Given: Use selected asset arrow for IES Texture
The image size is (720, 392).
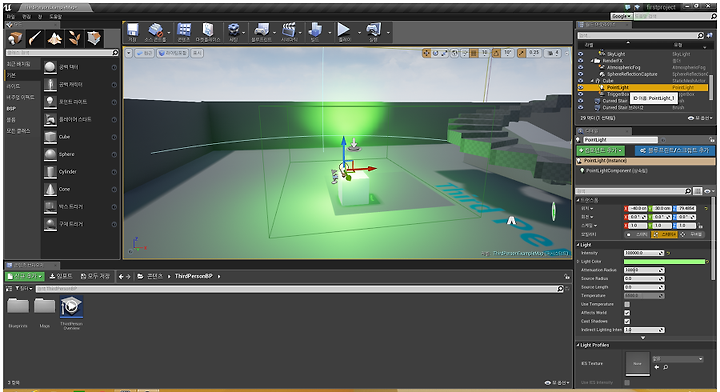Looking at the screenshot, I should click(x=657, y=367).
